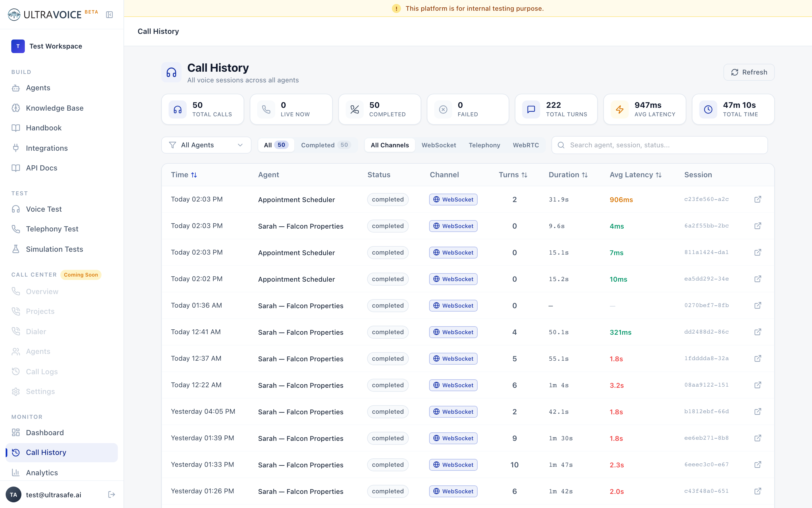Screen dimensions: 812x508
Task: Click the logout icon beside test@ultrasafe.ai
Action: pyautogui.click(x=112, y=494)
